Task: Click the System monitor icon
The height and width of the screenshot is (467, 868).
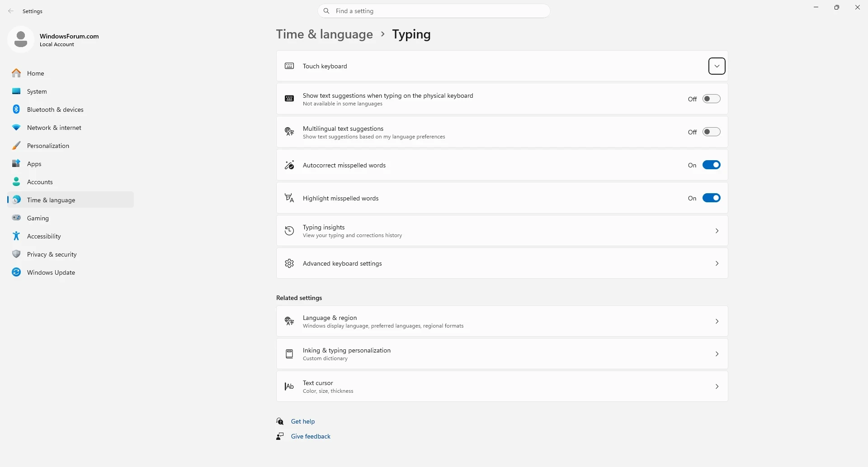Action: pyautogui.click(x=16, y=91)
